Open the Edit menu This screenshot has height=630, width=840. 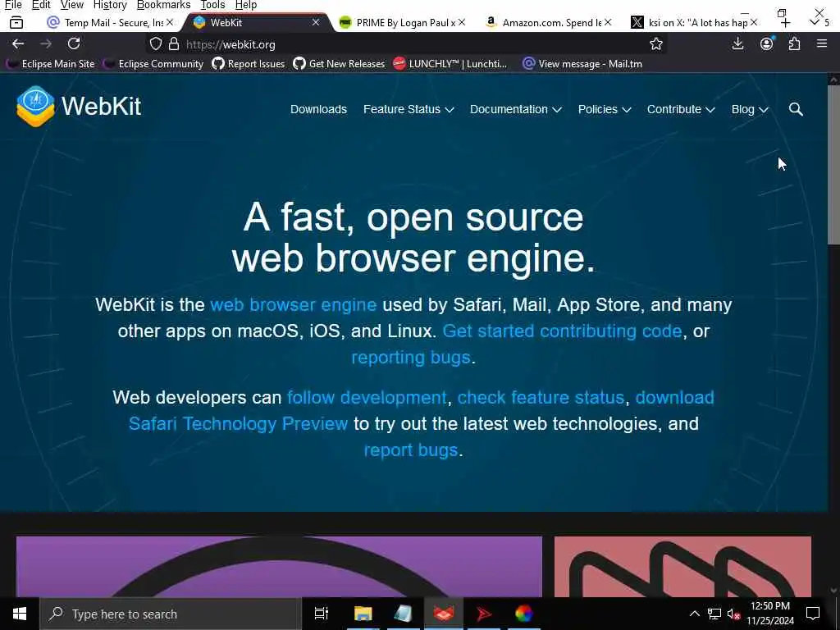[x=41, y=5]
